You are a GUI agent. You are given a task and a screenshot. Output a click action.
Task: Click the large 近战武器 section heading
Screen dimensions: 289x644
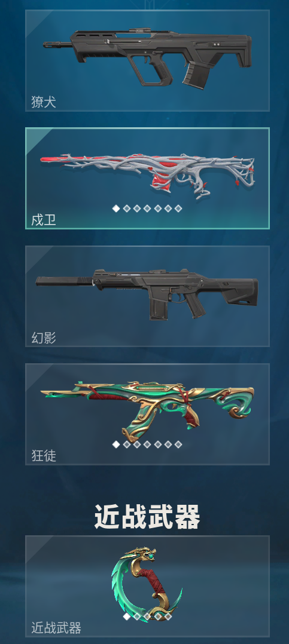tap(147, 517)
